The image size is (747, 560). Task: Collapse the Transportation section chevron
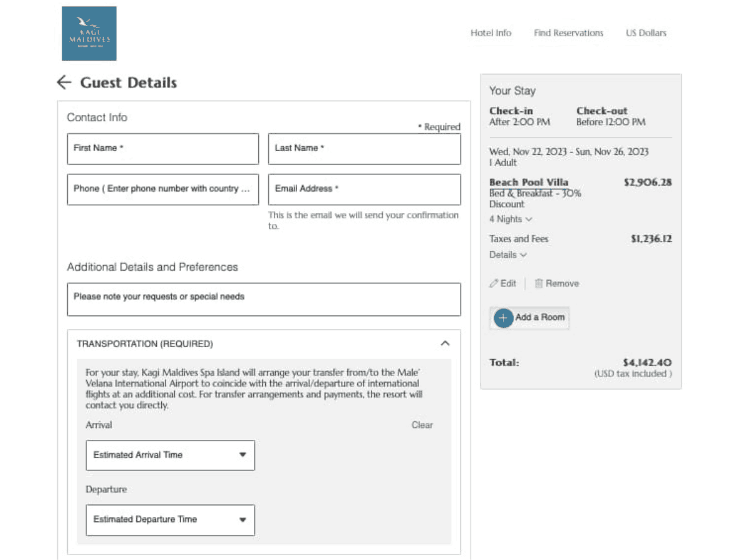[444, 343]
